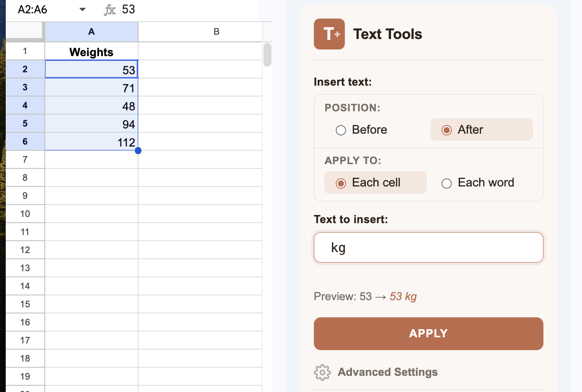
Task: Select the "Each word" apply option
Action: 446,183
